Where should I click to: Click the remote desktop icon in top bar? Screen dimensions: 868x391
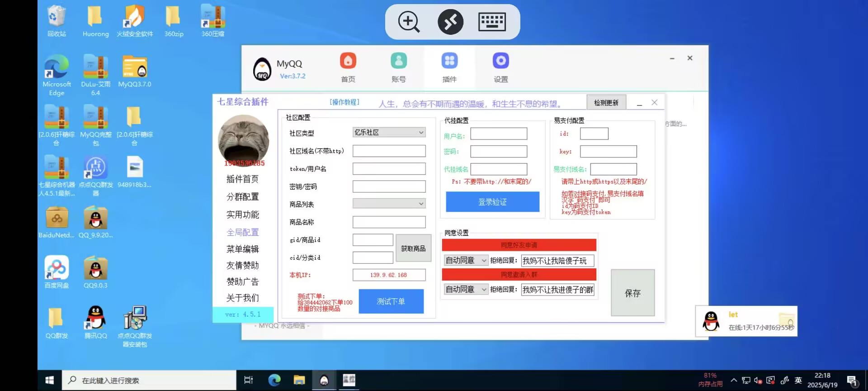[450, 22]
